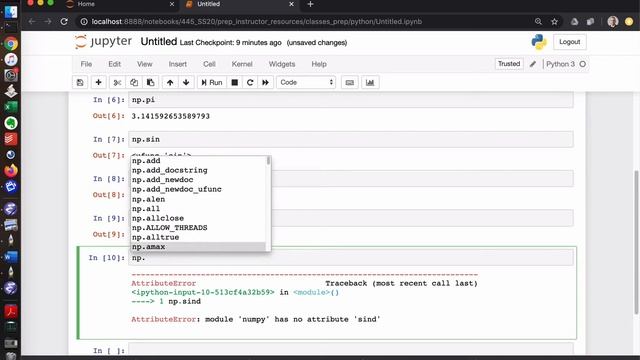640x360 pixels.
Task: Open the Cell menu
Action: (x=209, y=64)
